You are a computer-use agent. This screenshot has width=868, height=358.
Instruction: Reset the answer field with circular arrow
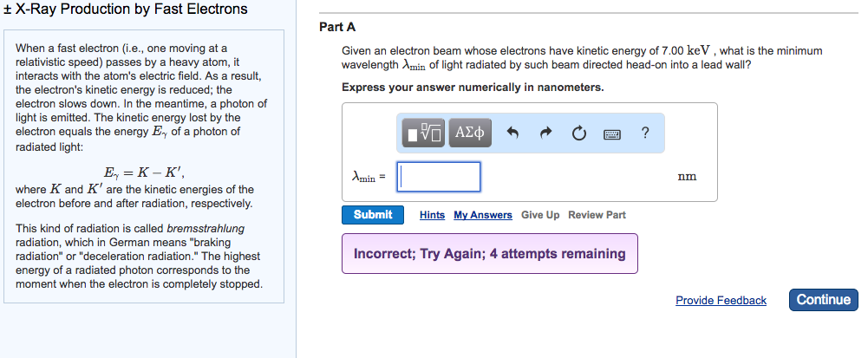tap(578, 133)
